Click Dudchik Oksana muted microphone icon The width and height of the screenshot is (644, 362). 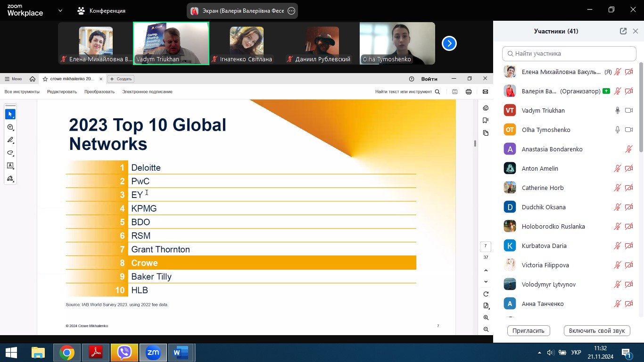coord(618,207)
